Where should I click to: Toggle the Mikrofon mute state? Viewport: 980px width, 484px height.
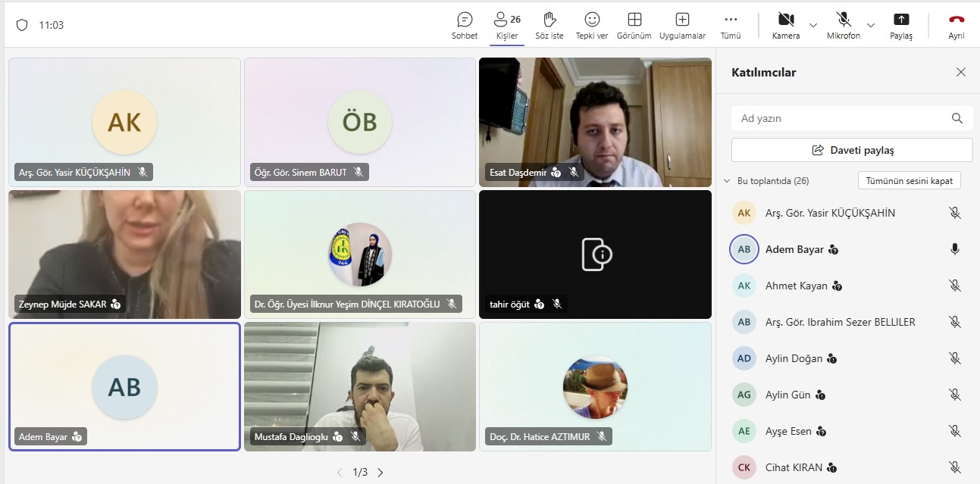pos(844,20)
